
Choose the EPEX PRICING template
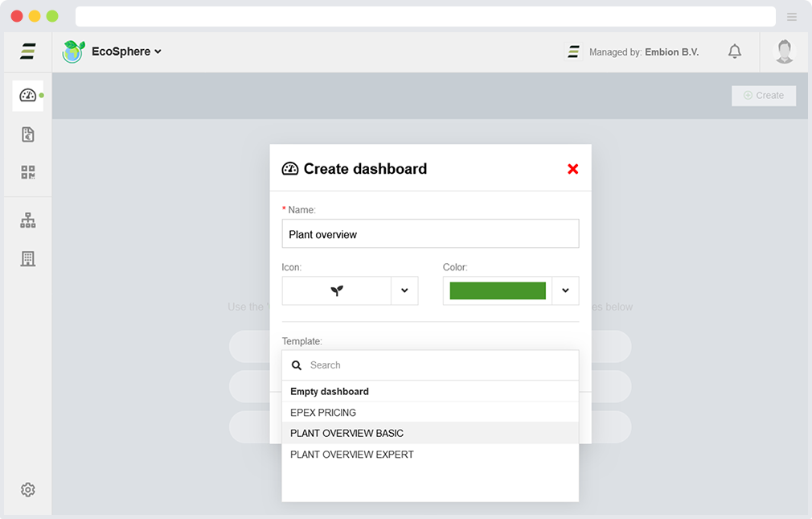pos(323,413)
